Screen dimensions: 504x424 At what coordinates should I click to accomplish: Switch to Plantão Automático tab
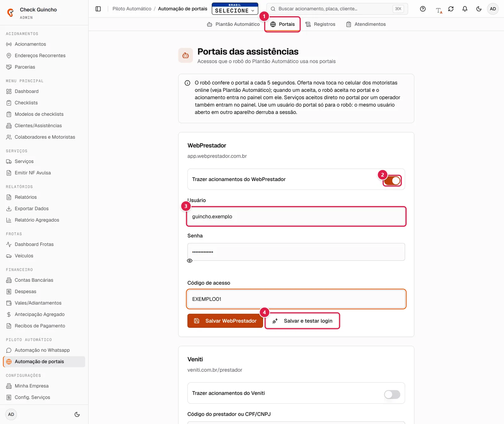coord(233,24)
